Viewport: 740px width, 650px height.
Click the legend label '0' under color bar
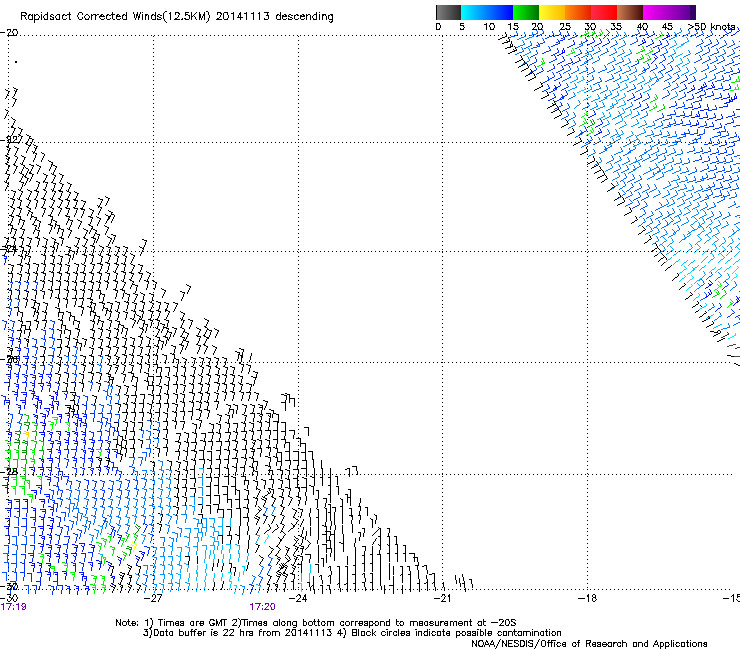pyautogui.click(x=438, y=27)
